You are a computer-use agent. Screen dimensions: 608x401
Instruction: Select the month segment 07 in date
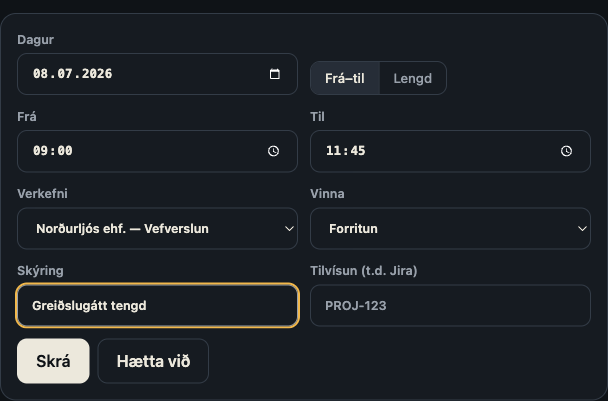pyautogui.click(x=65, y=74)
